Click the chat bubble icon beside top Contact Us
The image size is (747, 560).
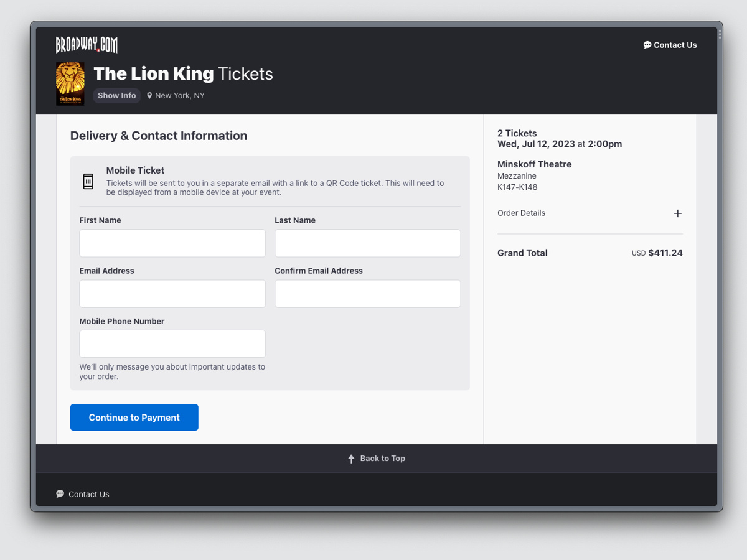[647, 45]
